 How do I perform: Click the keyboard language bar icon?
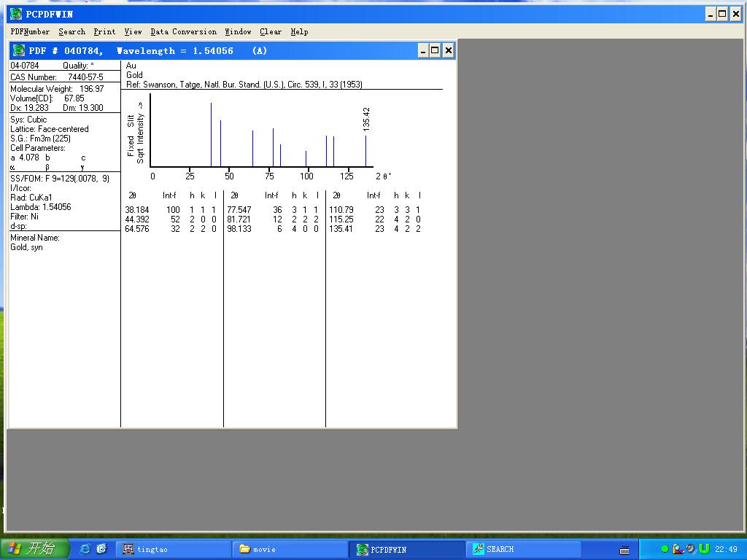coord(624,550)
